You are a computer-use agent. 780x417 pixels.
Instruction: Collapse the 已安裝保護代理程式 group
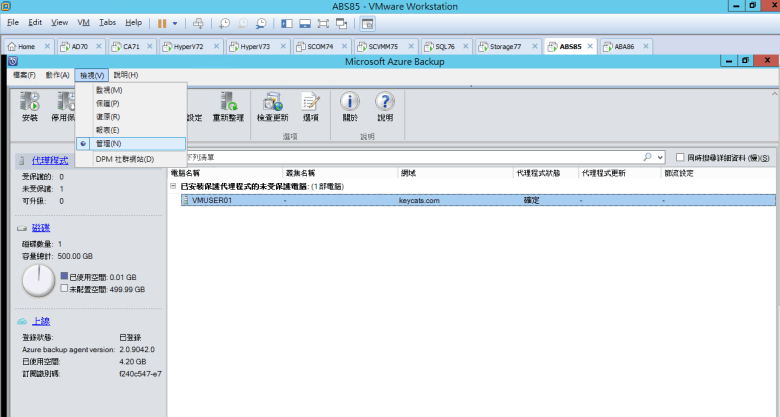coord(173,186)
